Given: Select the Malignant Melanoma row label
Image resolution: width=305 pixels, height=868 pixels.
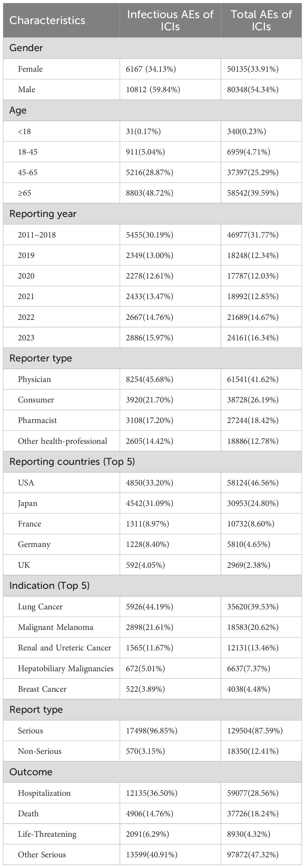Looking at the screenshot, I should click(x=56, y=628).
